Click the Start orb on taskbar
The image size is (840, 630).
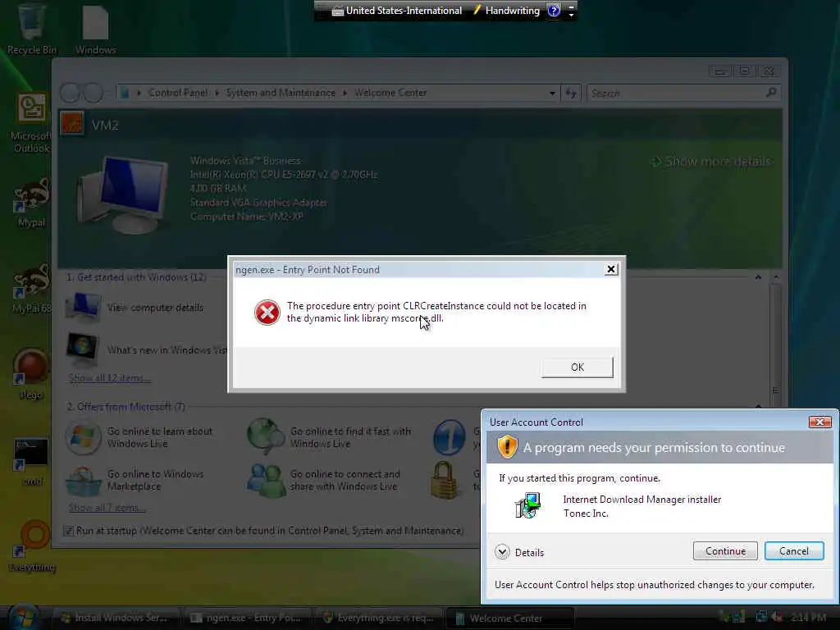click(x=23, y=617)
